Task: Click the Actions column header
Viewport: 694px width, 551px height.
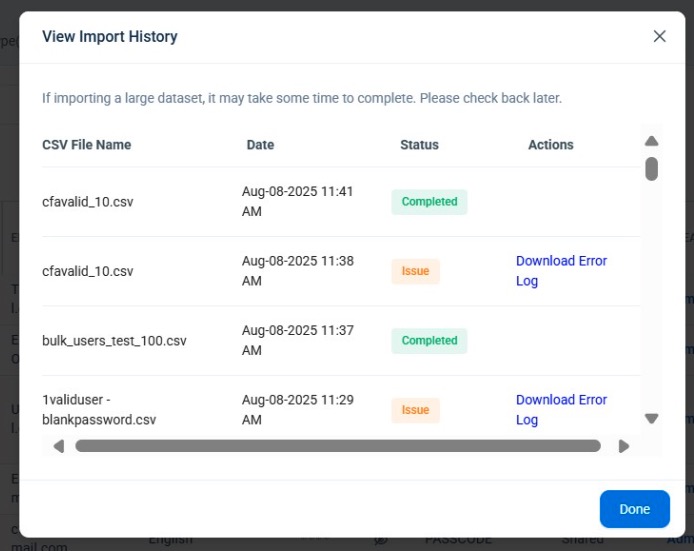Action: (x=551, y=145)
